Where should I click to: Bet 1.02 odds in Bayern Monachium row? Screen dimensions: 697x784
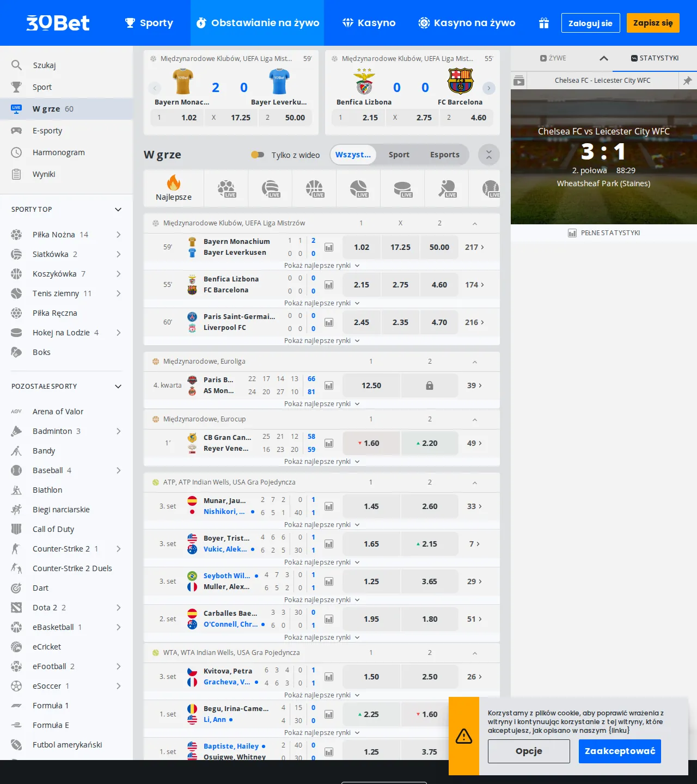[362, 247]
